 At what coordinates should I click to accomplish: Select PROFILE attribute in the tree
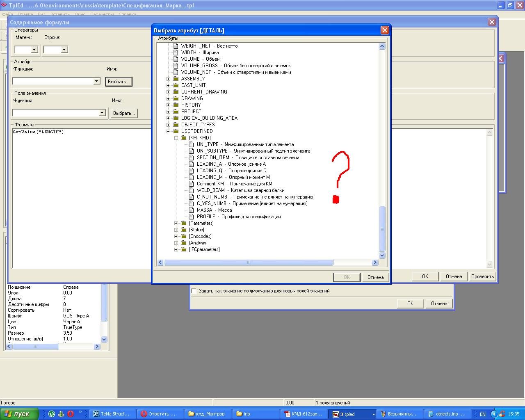pyautogui.click(x=206, y=217)
